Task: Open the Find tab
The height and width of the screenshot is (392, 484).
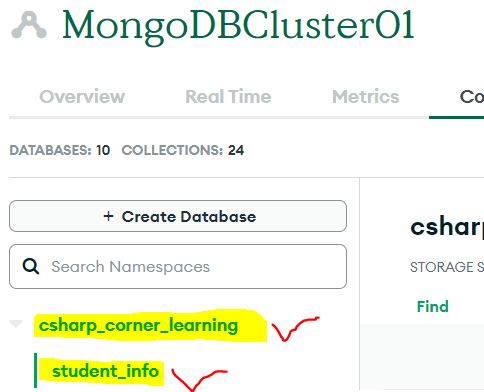Action: [x=432, y=306]
